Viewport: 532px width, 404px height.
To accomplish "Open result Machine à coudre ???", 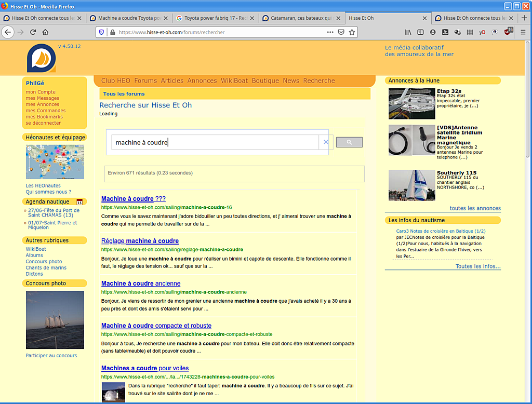I will 134,199.
